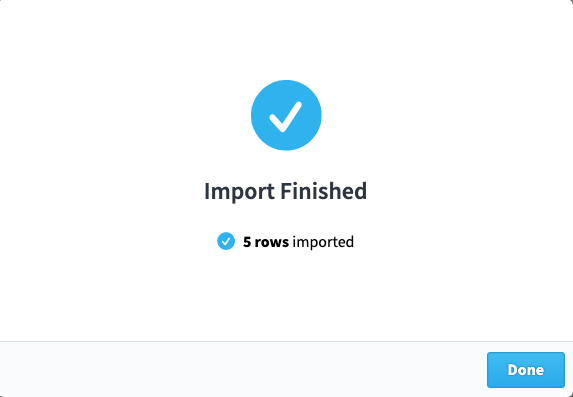The width and height of the screenshot is (573, 397).
Task: Click the word Finished in the heading
Action: coord(323,191)
